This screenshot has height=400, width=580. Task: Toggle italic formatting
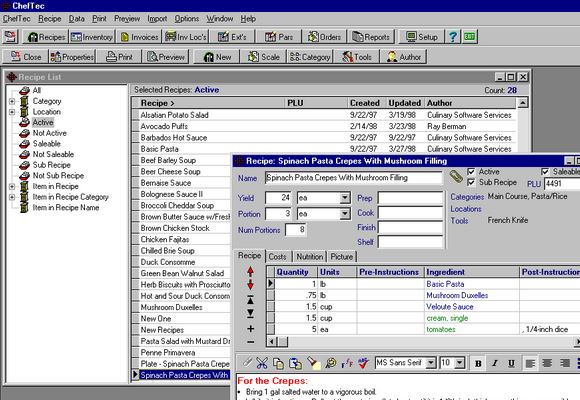[495, 363]
